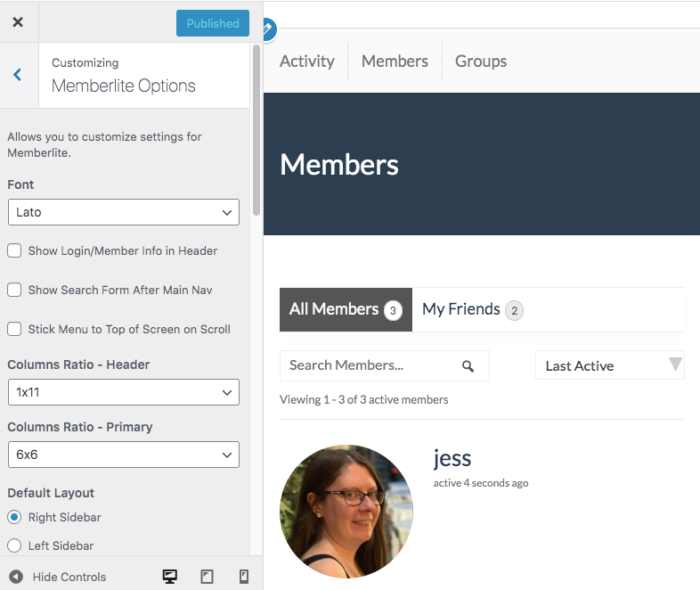Switch to mobile preview device icon
The image size is (700, 590).
[243, 577]
